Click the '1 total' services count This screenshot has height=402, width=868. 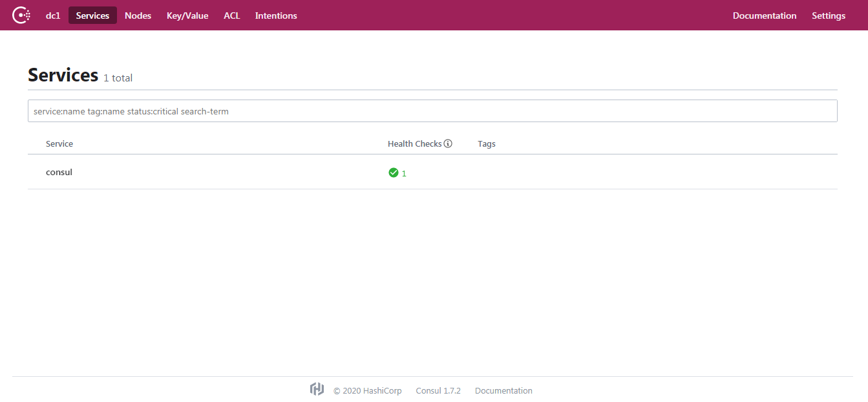118,78
